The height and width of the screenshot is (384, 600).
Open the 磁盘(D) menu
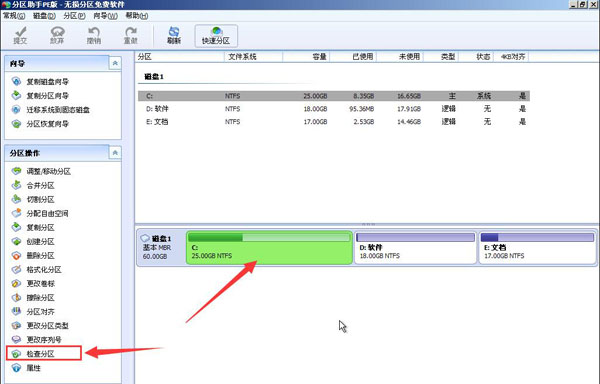point(44,16)
